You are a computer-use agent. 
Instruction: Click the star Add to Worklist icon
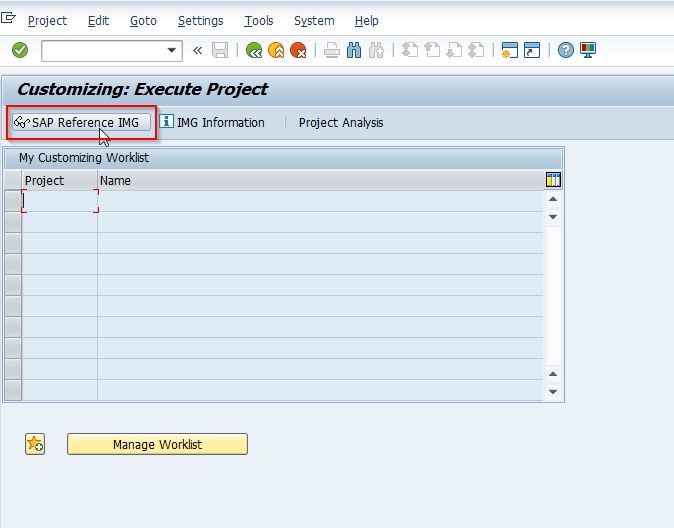(35, 444)
